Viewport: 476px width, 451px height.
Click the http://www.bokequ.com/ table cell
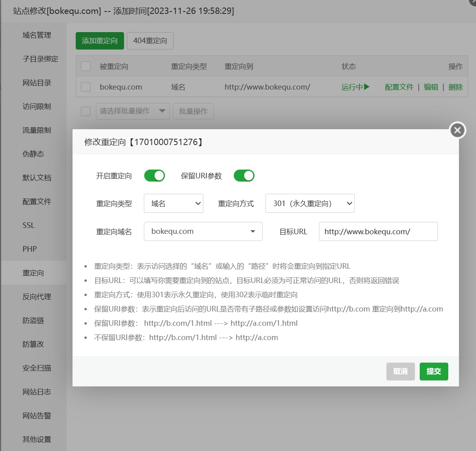pyautogui.click(x=268, y=87)
